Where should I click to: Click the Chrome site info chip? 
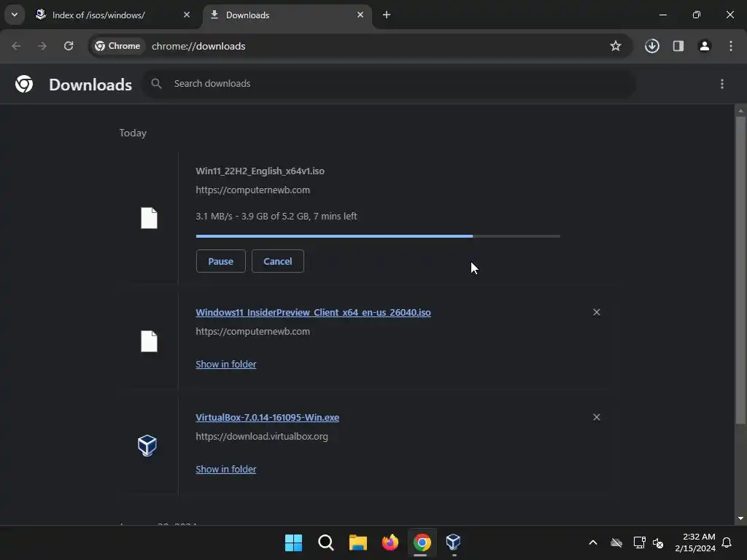click(117, 46)
